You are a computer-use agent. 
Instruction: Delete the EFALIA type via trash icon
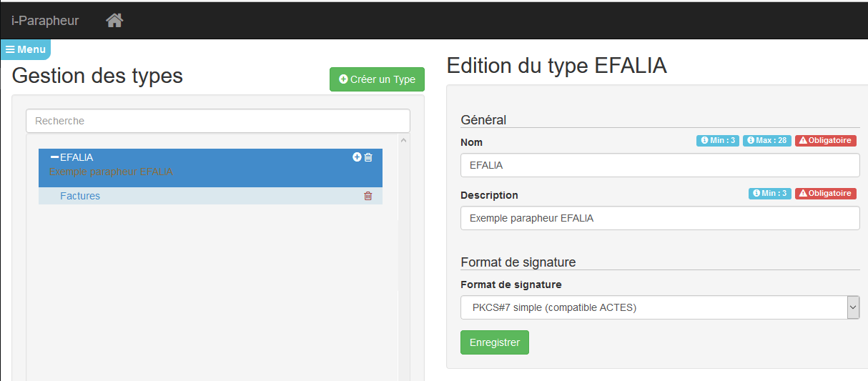[x=368, y=157]
